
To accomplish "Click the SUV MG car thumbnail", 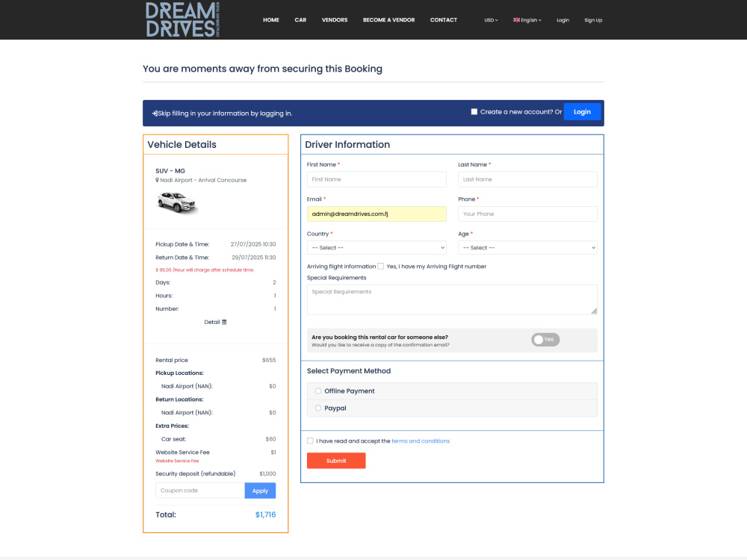I will coord(177,203).
